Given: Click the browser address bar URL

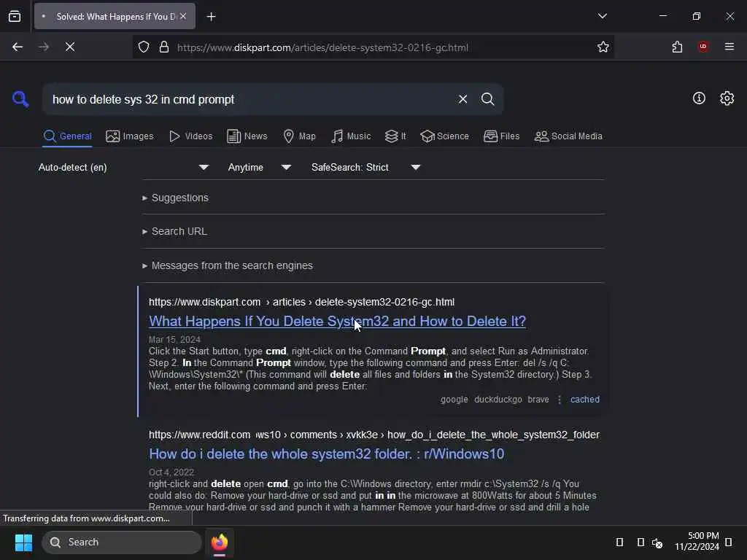Looking at the screenshot, I should pos(322,47).
